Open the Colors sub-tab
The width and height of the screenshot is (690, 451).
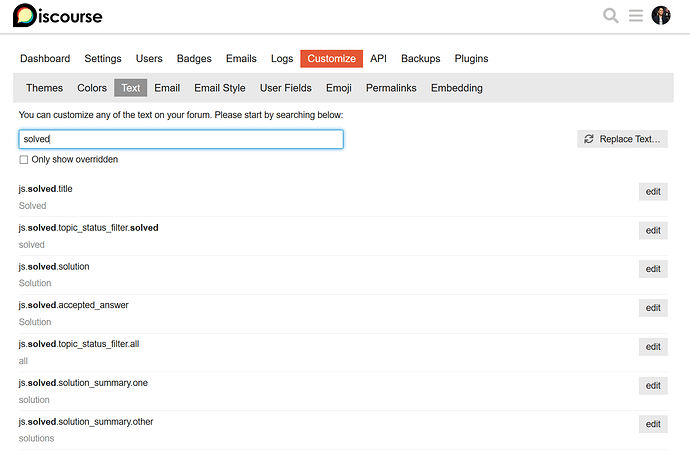tap(92, 88)
